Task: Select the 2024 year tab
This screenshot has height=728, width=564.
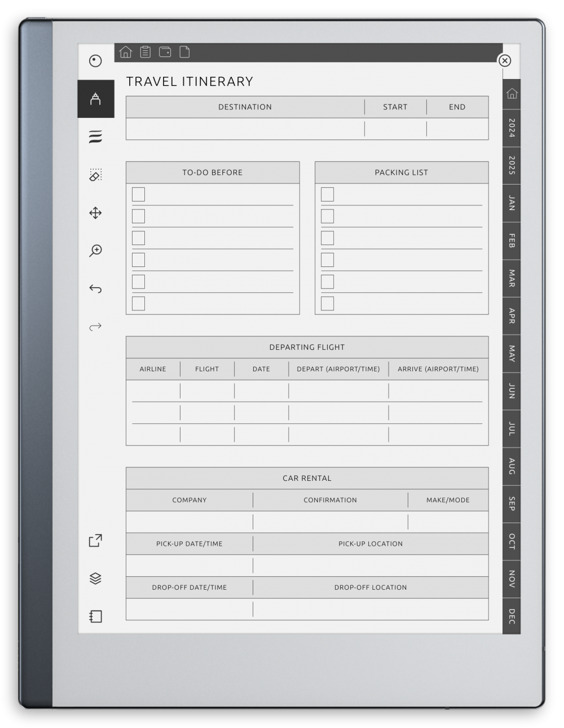Action: pos(510,129)
